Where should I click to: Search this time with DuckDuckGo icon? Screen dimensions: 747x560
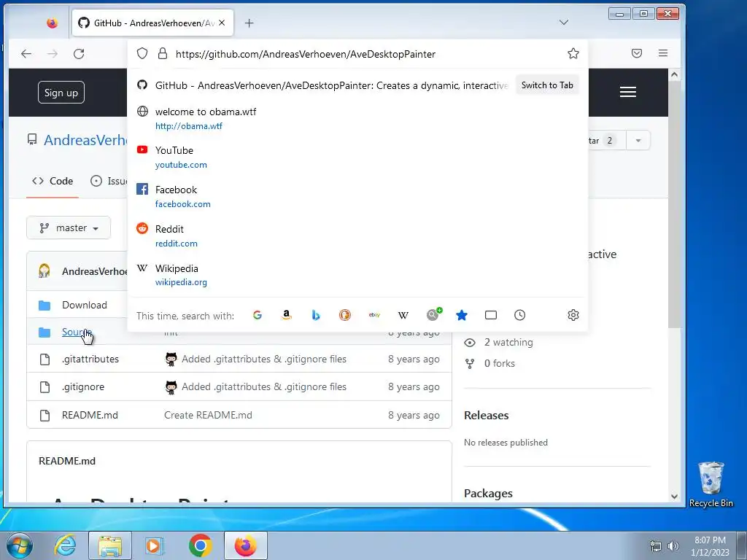click(x=345, y=315)
